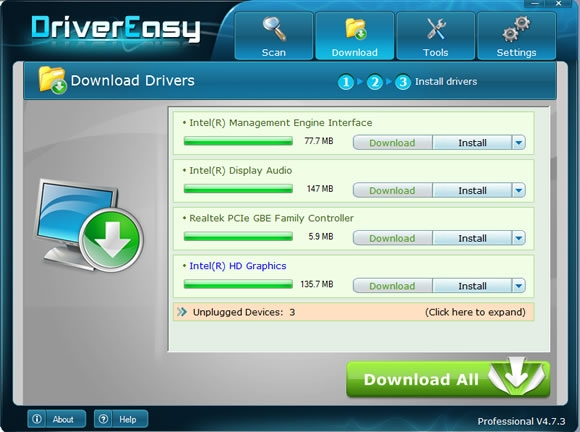Click the Download Drivers folder icon
The image size is (580, 432).
53,80
